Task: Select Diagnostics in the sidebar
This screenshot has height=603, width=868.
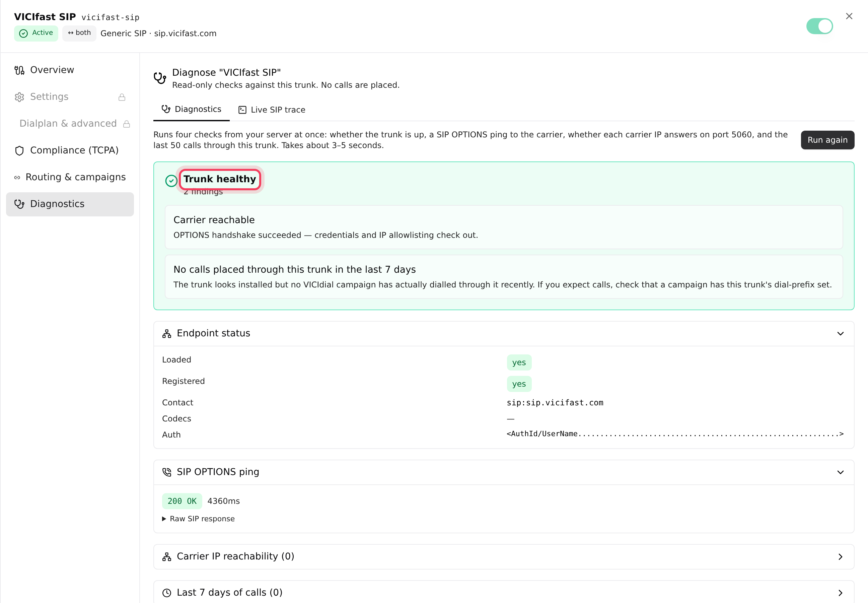Action: (x=70, y=204)
